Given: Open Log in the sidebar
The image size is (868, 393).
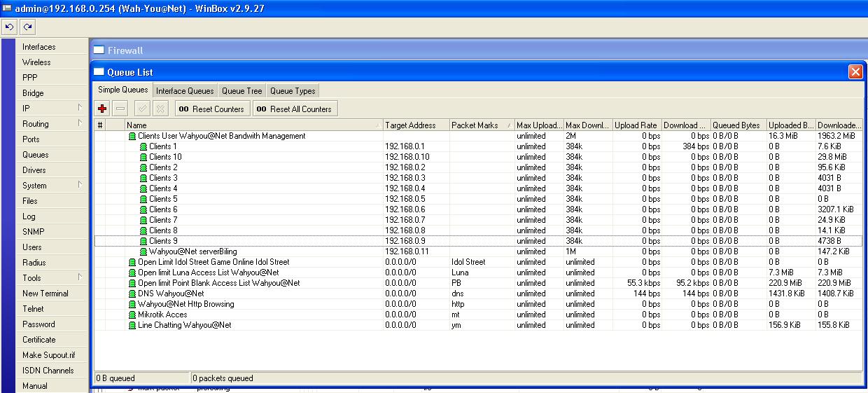Looking at the screenshot, I should [52, 216].
